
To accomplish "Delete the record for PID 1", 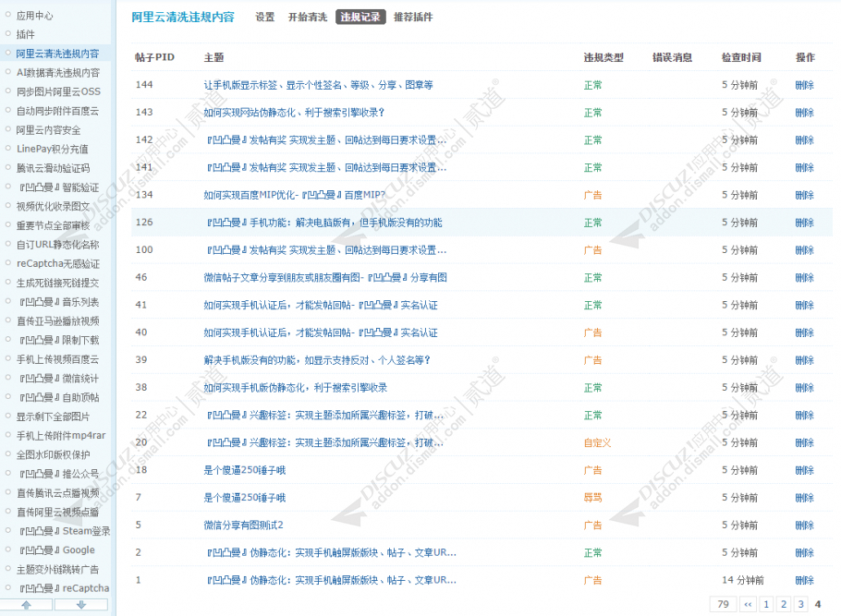I will click(x=805, y=580).
